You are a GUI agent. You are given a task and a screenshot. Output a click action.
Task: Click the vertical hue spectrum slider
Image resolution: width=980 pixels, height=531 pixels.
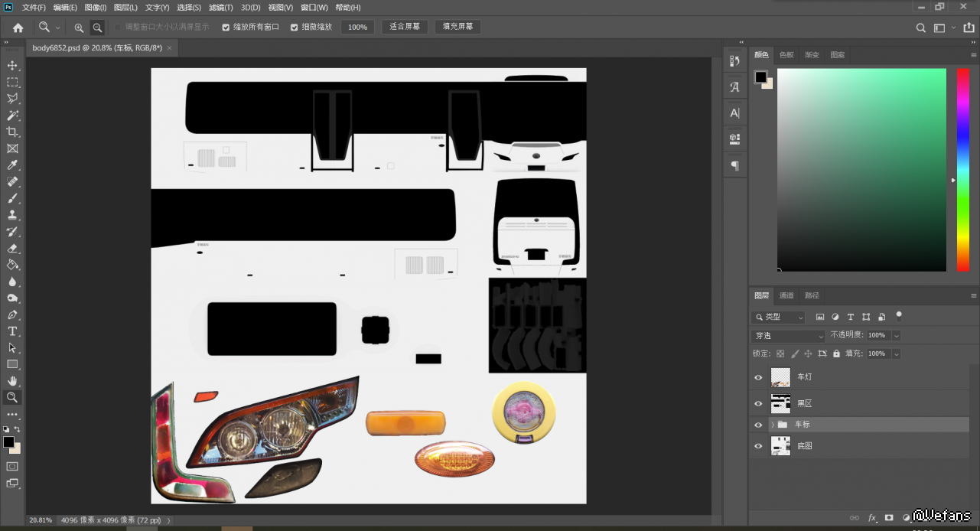[963, 168]
